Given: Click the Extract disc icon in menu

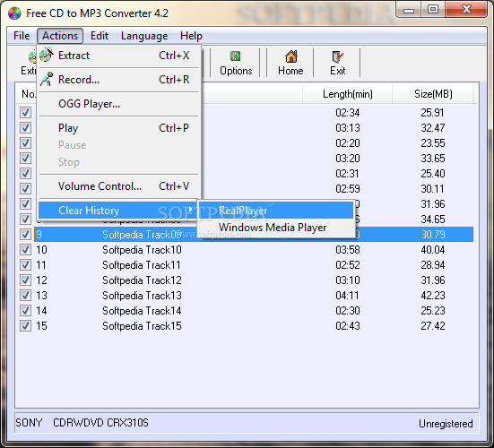Looking at the screenshot, I should (x=47, y=55).
